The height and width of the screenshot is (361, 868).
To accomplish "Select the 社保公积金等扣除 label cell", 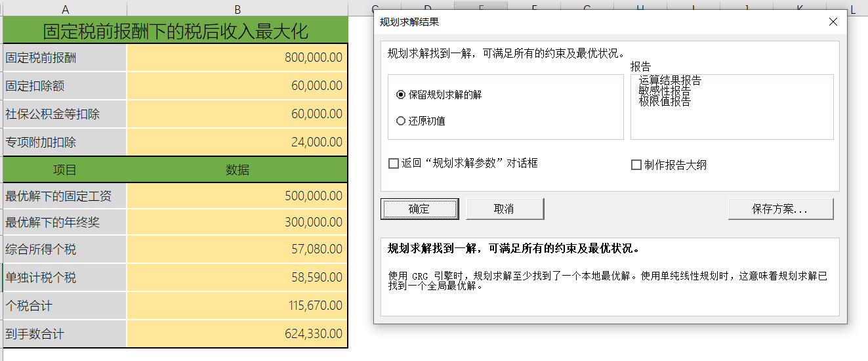I will click(65, 114).
